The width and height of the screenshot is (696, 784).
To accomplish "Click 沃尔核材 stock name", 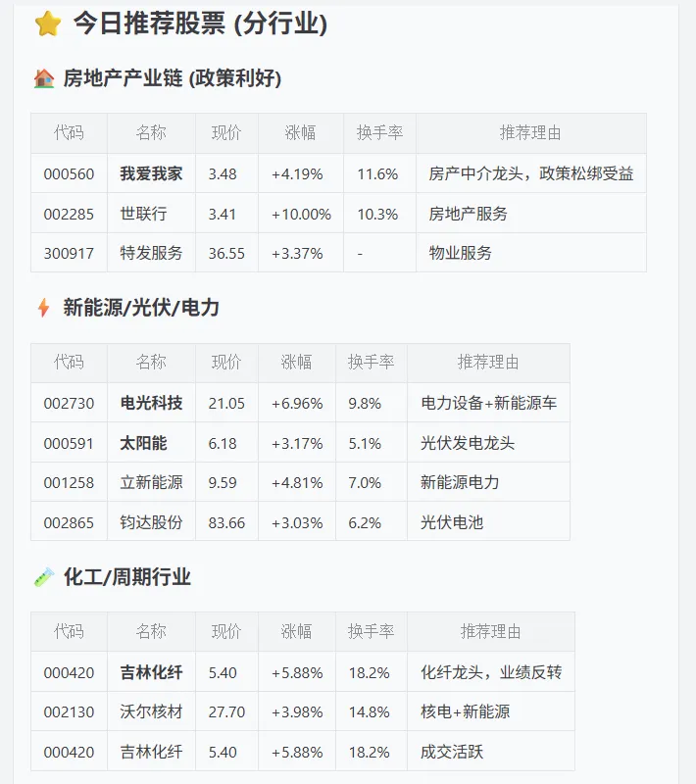I will [151, 711].
